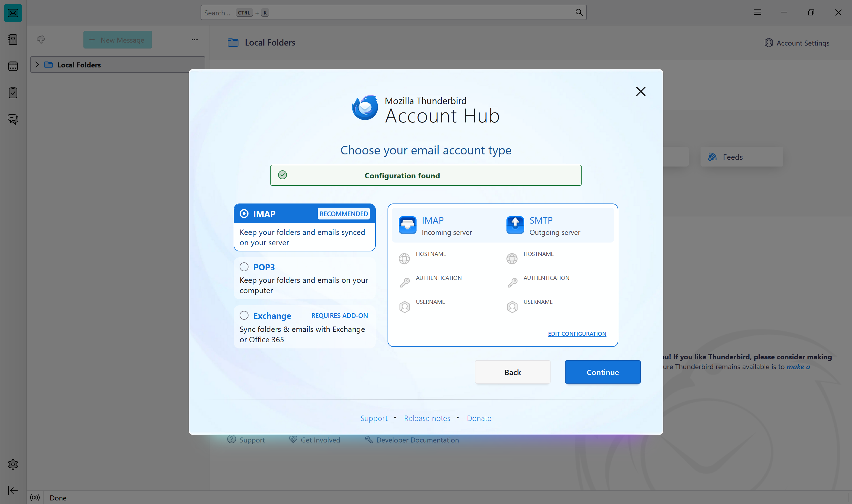This screenshot has height=504, width=852.
Task: Open Release notes link
Action: tap(427, 419)
